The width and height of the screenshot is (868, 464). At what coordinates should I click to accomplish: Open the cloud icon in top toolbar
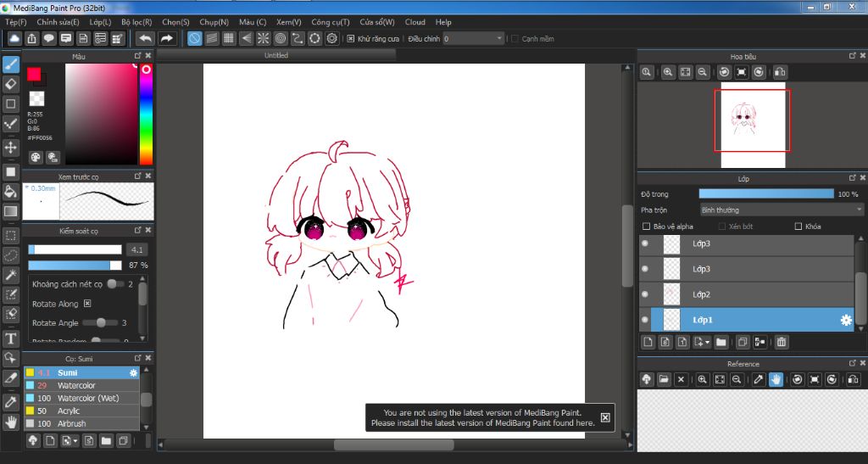(x=14, y=39)
